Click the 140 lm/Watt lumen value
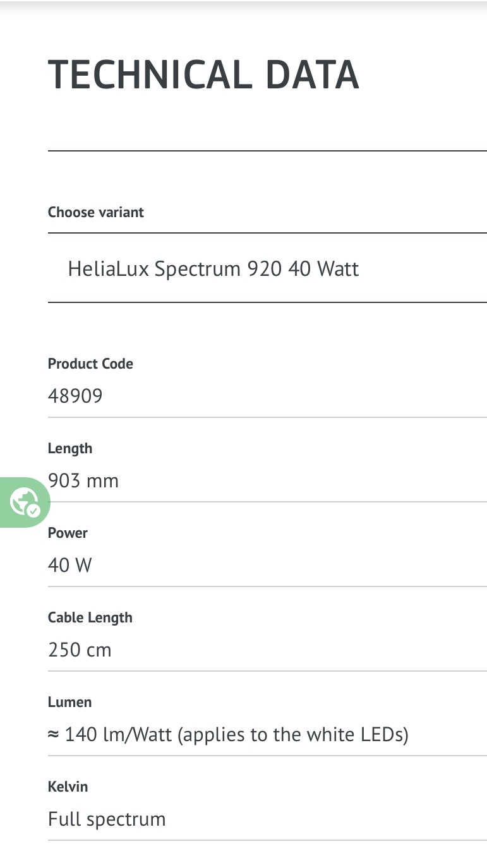487x868 pixels. click(119, 735)
